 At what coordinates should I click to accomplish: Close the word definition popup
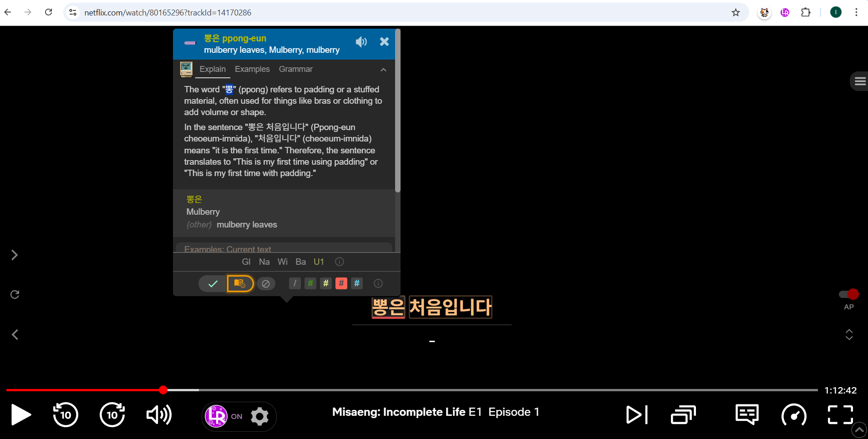click(x=384, y=42)
